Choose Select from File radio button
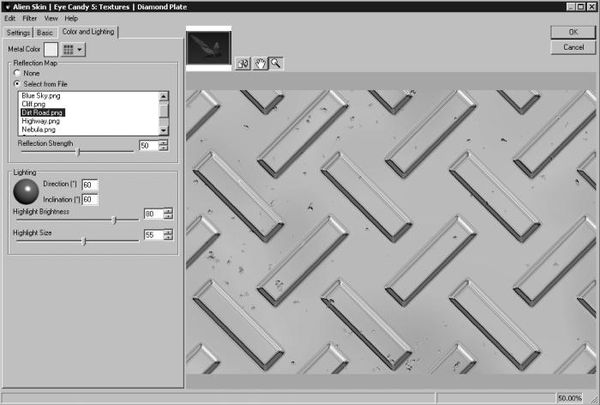 click(x=17, y=83)
